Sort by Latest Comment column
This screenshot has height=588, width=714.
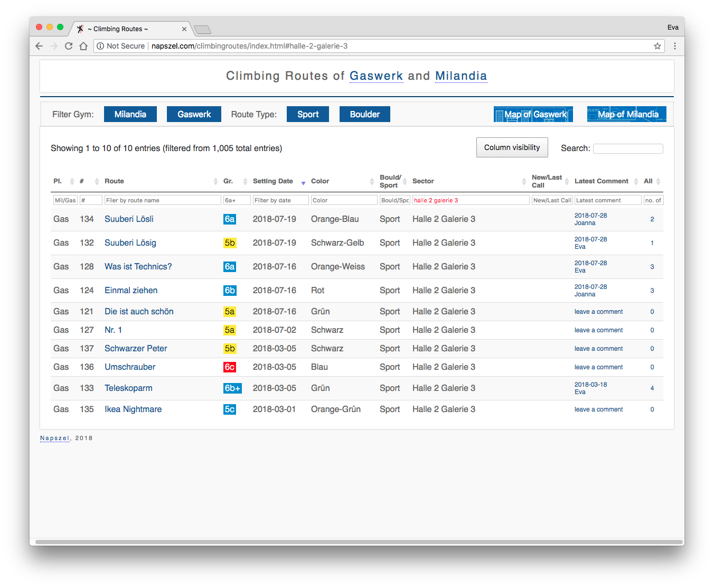coord(607,181)
